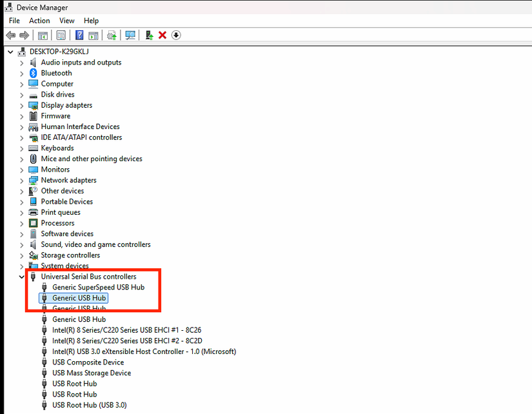The height and width of the screenshot is (414, 532).
Task: Select the highlighted Generic USB Hub entry
Action: [x=79, y=298]
